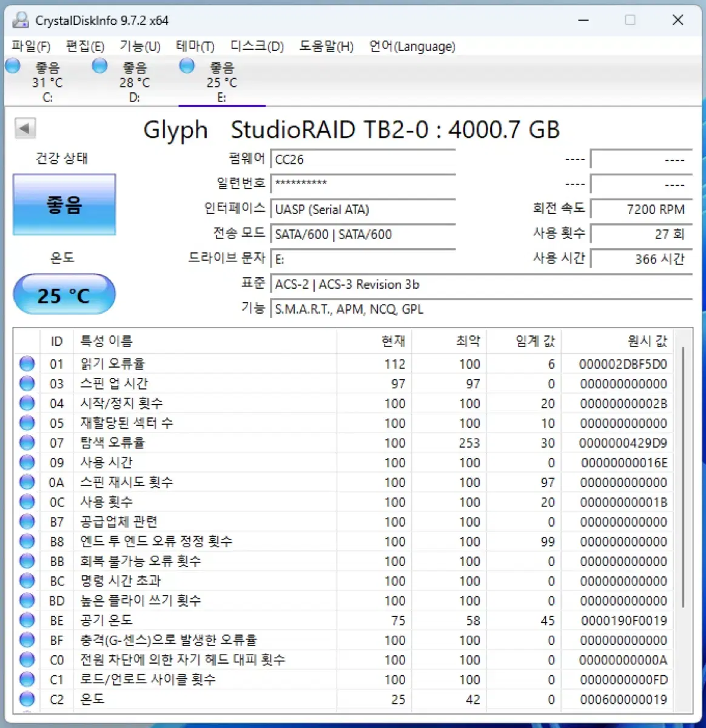Click the blue status orb for attribute C2
Viewport: 706px width, 728px height.
point(27,699)
